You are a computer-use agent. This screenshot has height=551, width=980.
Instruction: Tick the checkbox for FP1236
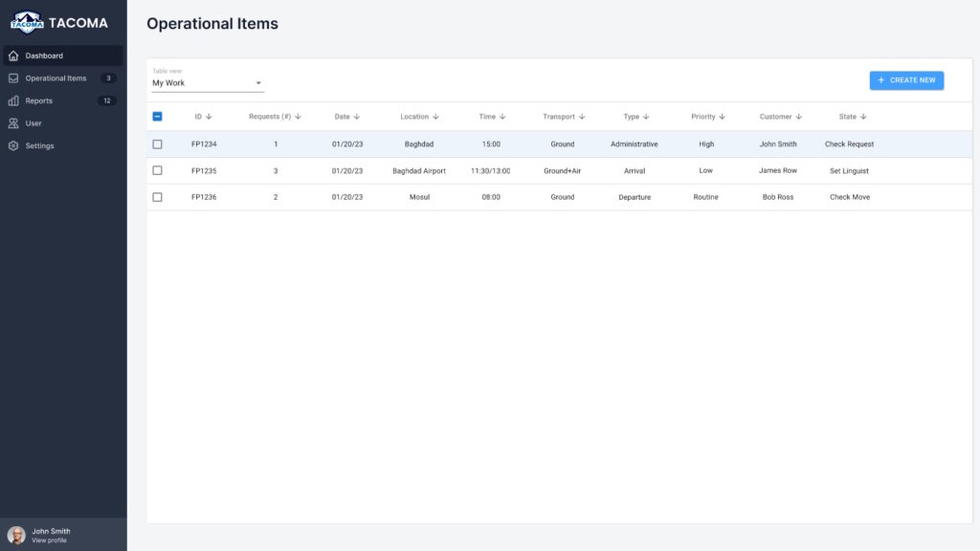[x=158, y=197]
